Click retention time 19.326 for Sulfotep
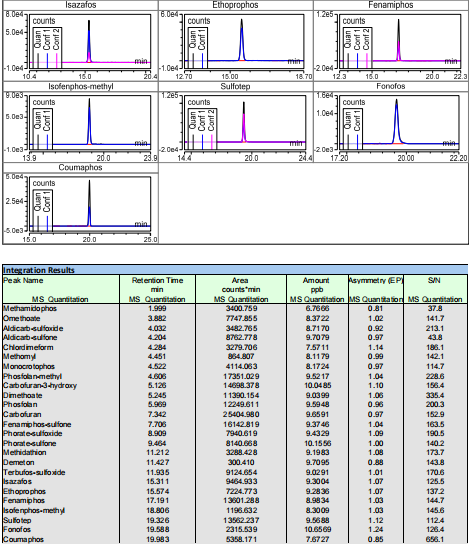469x546 pixels. (158, 520)
